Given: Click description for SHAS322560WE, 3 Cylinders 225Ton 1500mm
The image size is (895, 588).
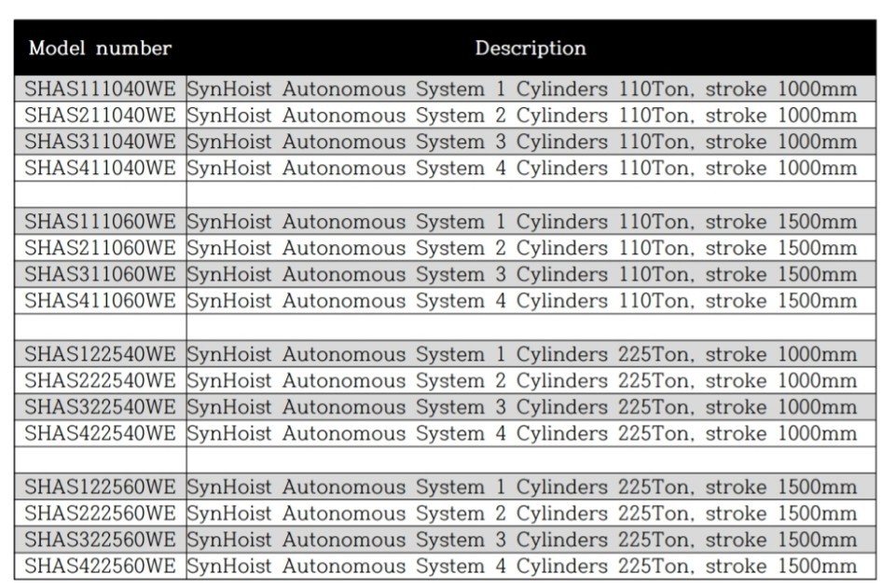Looking at the screenshot, I should 530,540.
